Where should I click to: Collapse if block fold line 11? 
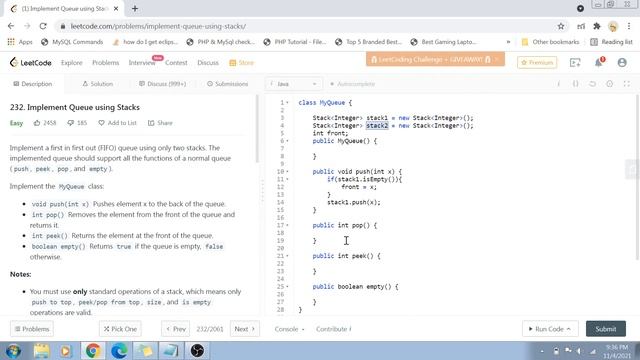[287, 179]
